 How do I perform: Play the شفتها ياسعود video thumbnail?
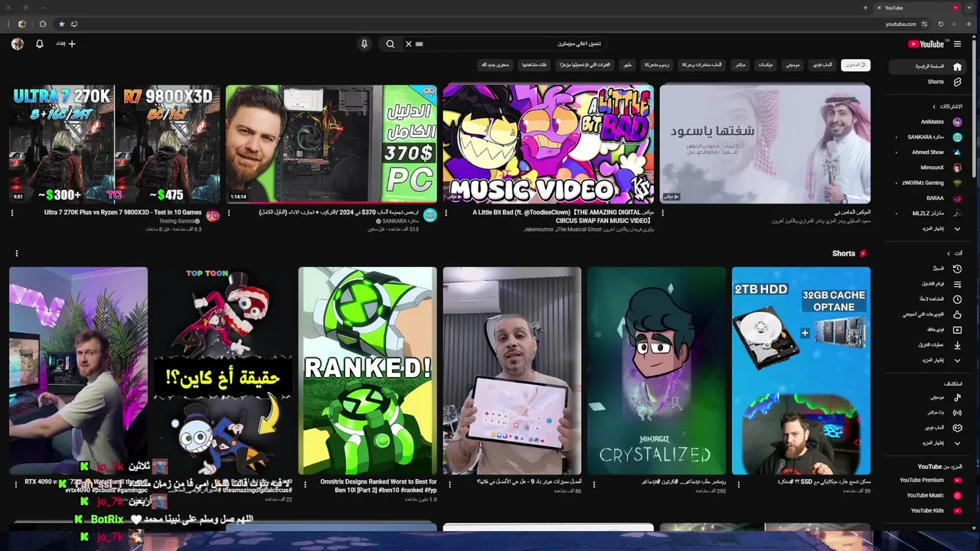[x=765, y=144]
